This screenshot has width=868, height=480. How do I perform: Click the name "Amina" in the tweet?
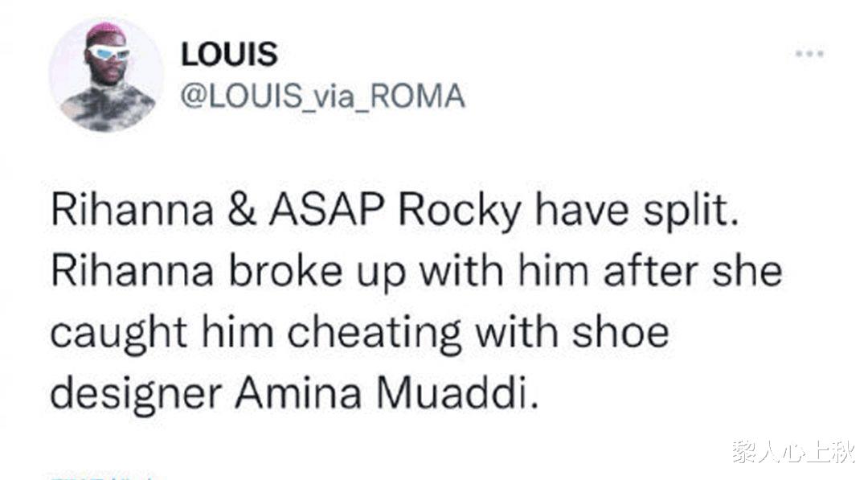[298, 393]
